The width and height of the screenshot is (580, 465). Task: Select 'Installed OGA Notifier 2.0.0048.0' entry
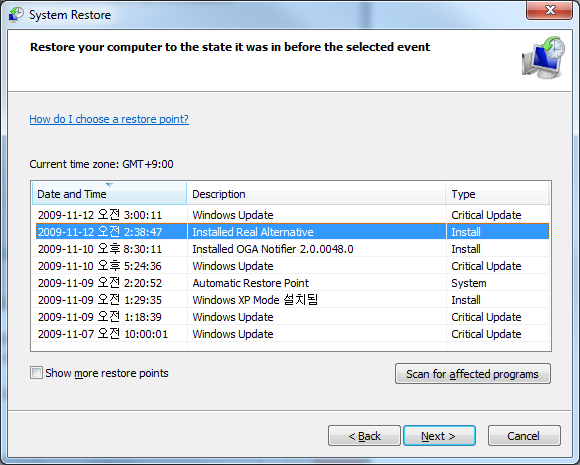[x=273, y=249]
